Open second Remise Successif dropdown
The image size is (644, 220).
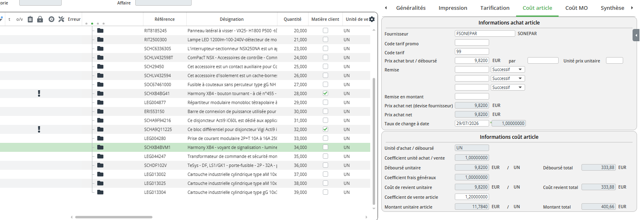coord(508,78)
